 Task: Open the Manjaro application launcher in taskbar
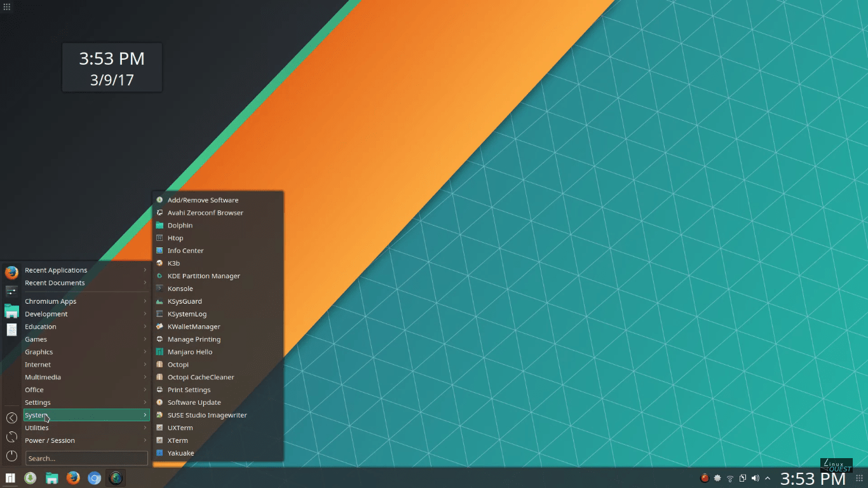pyautogui.click(x=10, y=478)
